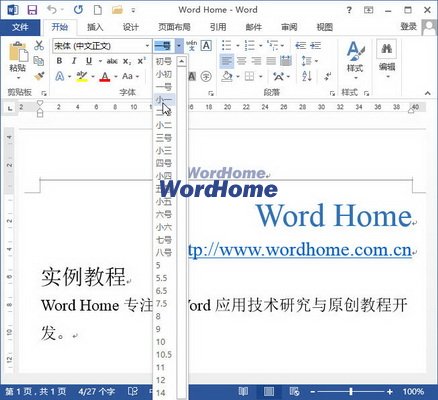Switch to web layout view in status bar

point(294,391)
